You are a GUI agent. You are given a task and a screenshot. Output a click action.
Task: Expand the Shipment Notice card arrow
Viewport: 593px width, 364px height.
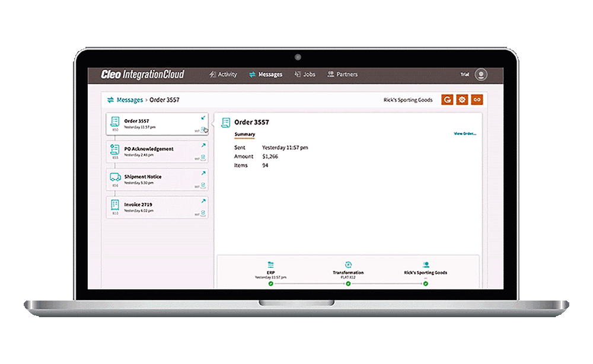coord(203,173)
